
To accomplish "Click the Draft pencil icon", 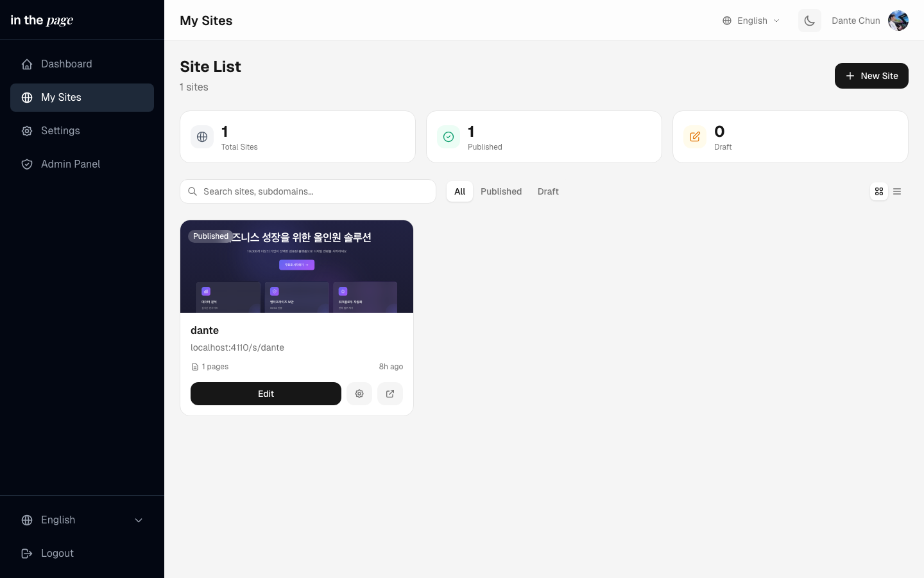I will point(695,137).
